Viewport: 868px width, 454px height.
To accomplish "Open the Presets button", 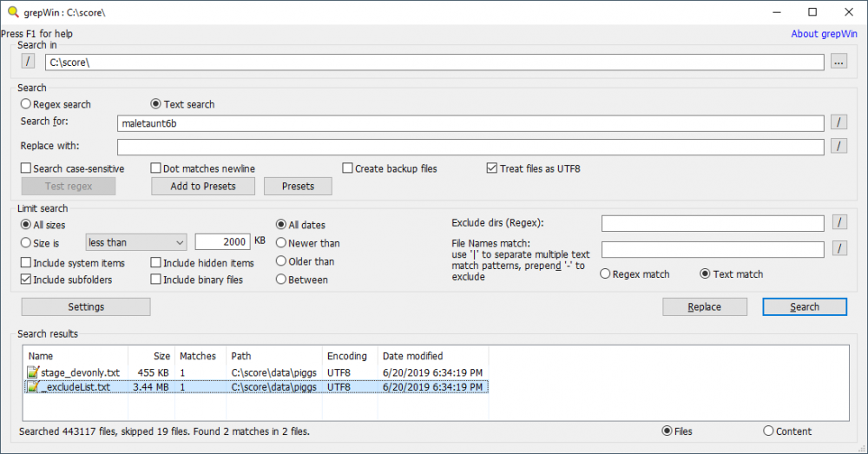I will (298, 186).
